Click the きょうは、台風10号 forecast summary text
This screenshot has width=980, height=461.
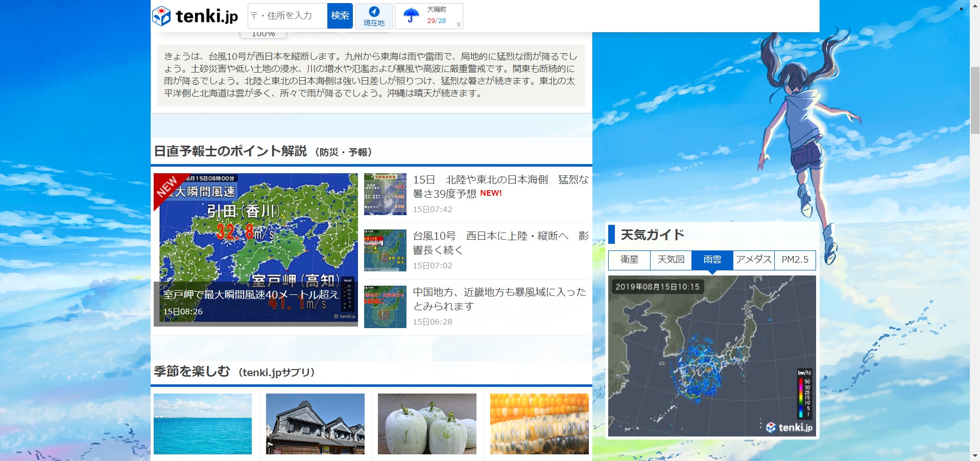(371, 75)
